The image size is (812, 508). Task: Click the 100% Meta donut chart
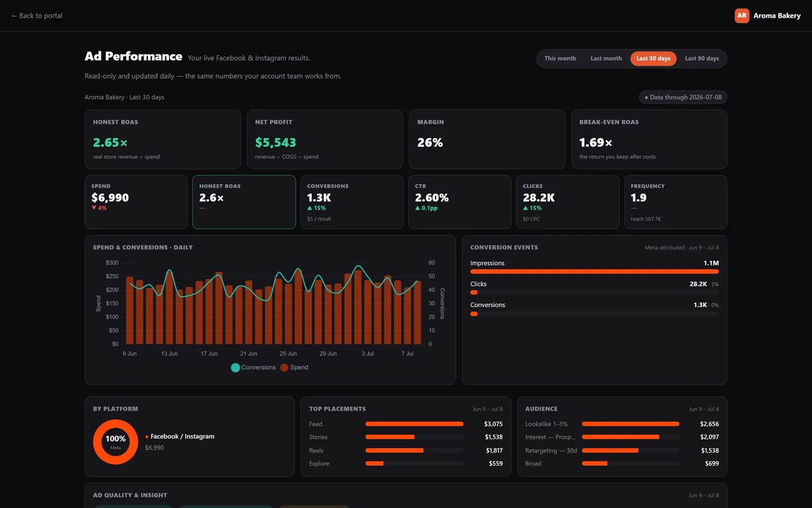(116, 442)
